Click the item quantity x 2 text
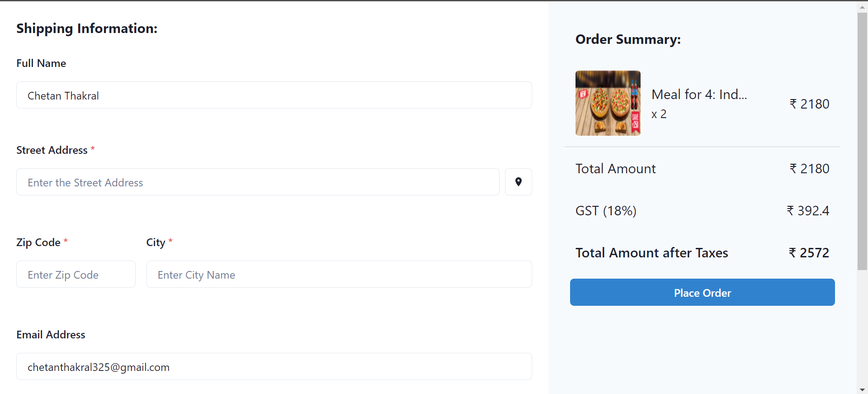 click(659, 114)
